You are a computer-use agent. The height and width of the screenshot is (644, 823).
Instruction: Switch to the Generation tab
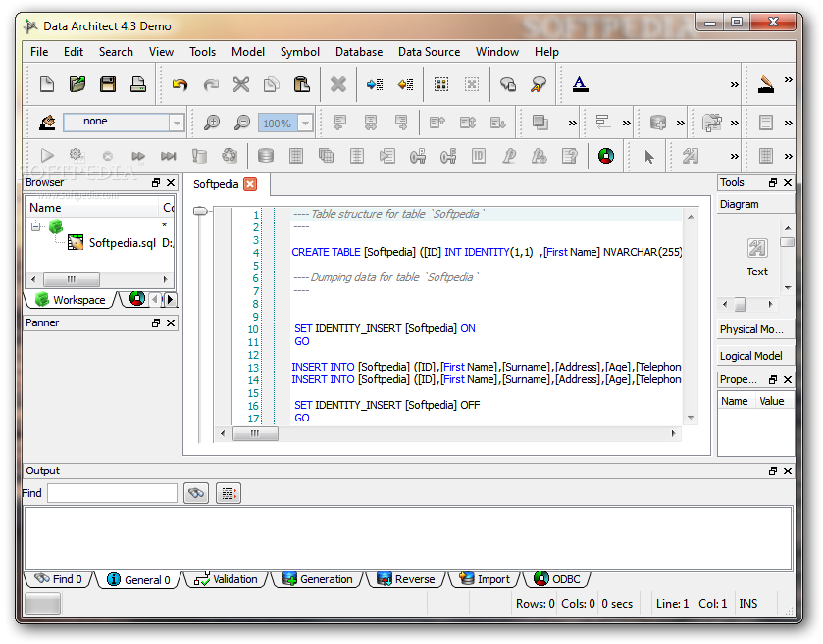[x=317, y=579]
